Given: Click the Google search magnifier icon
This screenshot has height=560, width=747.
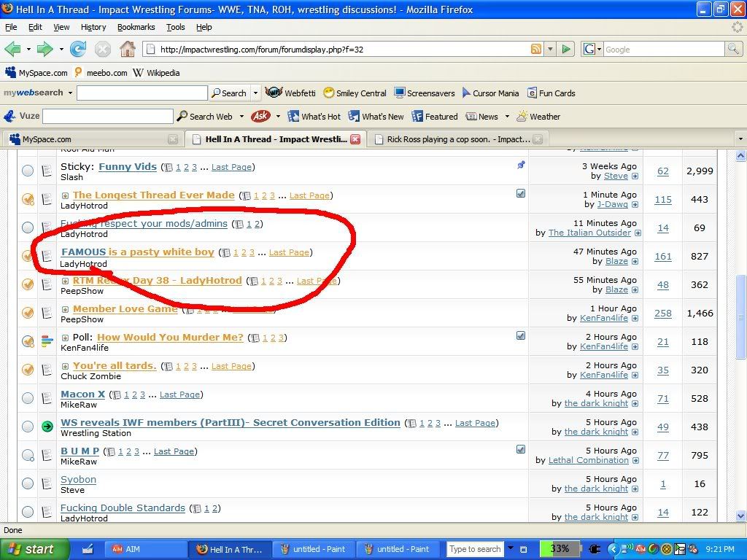Looking at the screenshot, I should [732, 49].
